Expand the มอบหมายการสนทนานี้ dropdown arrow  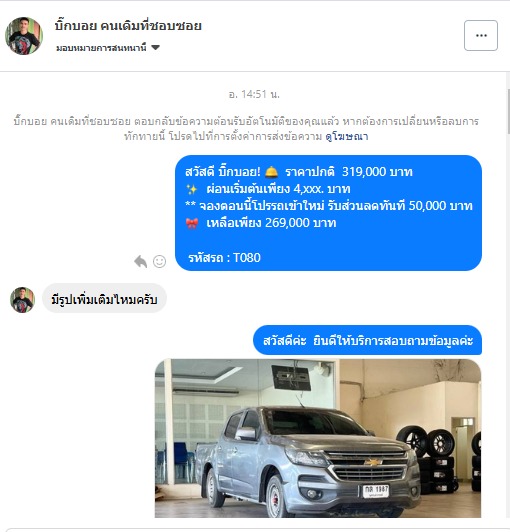point(155,48)
